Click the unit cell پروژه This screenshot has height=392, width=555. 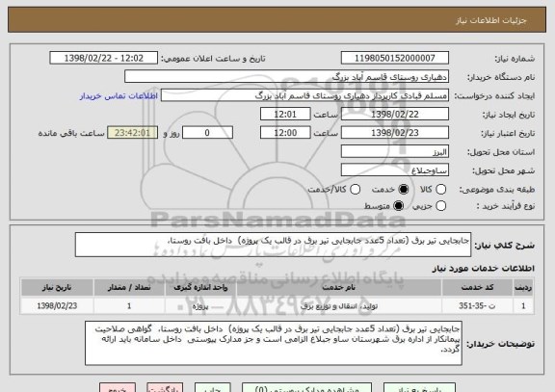[x=200, y=305]
